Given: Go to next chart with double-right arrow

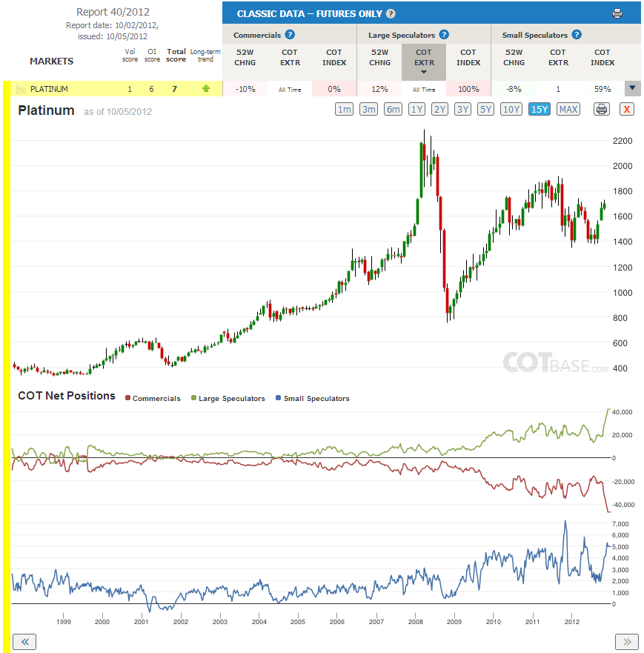Looking at the screenshot, I should point(627,641).
